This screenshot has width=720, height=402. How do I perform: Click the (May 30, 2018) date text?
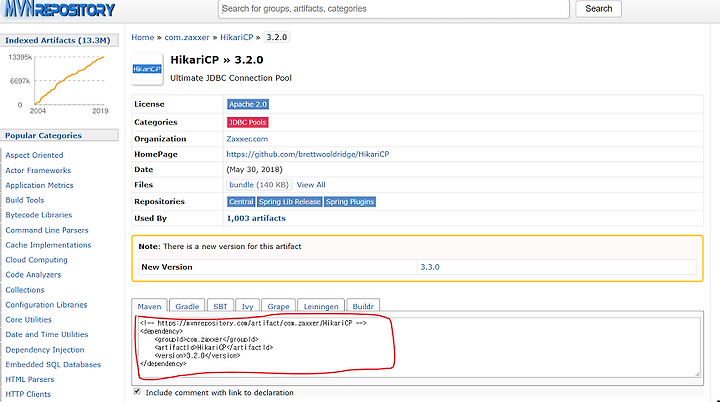254,170
